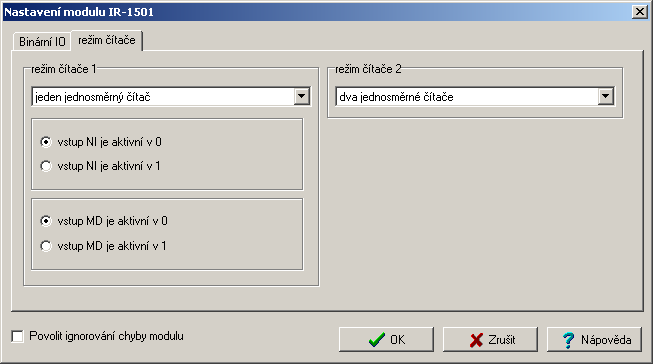This screenshot has height=364, width=653.
Task: Open help via the Nápověda button
Action: tap(594, 339)
